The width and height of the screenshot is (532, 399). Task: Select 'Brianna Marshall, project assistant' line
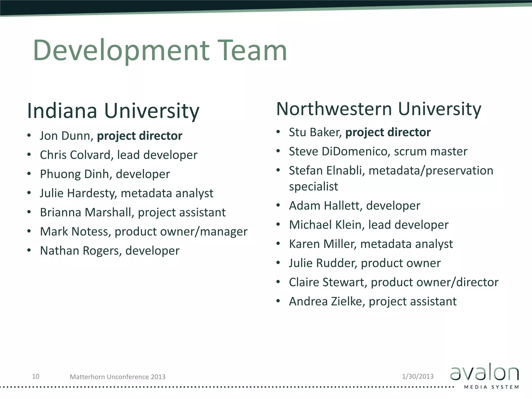(133, 212)
